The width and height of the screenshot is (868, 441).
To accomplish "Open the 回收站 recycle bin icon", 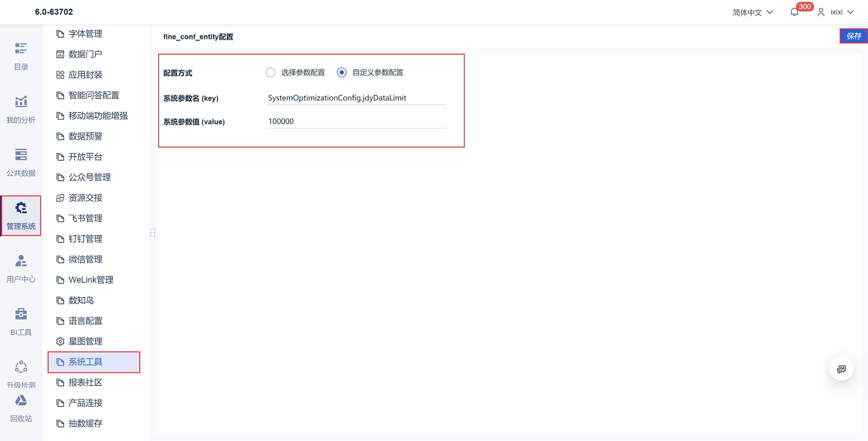I will (x=21, y=401).
